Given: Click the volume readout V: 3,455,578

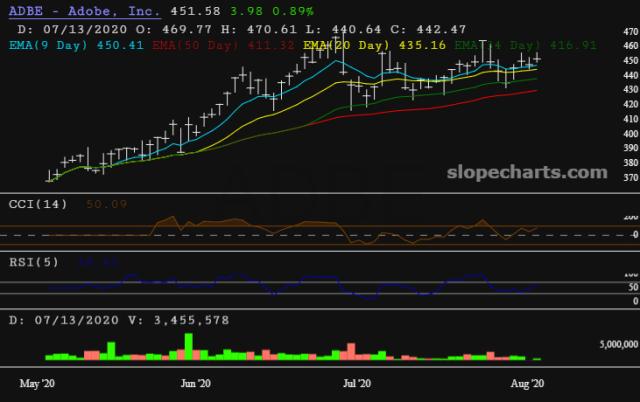Looking at the screenshot, I should pyautogui.click(x=177, y=319).
